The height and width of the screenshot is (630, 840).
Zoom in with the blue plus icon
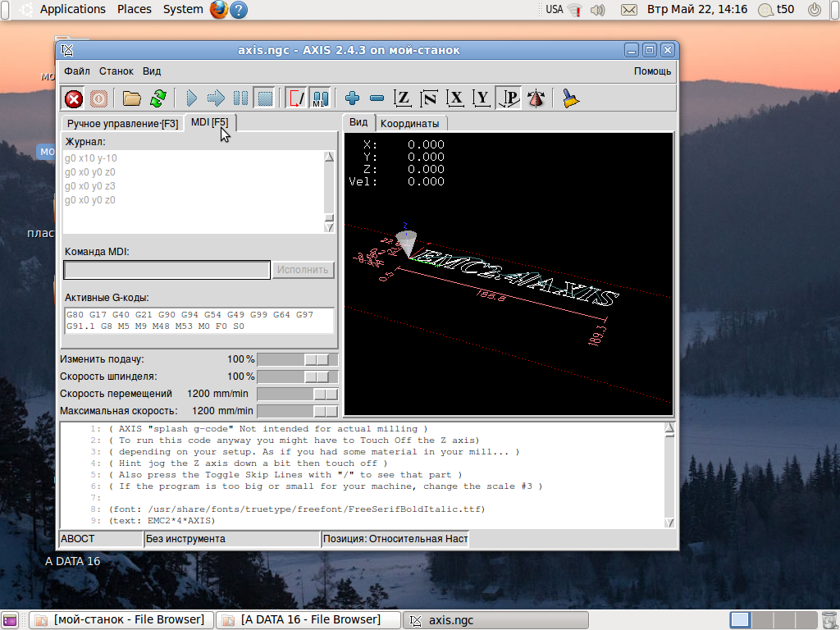pyautogui.click(x=353, y=99)
